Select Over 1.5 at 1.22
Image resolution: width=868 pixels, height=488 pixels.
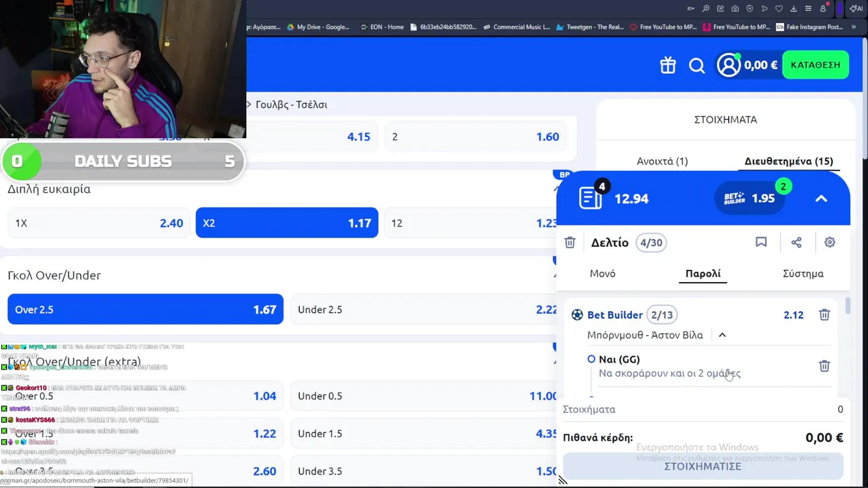coord(145,434)
